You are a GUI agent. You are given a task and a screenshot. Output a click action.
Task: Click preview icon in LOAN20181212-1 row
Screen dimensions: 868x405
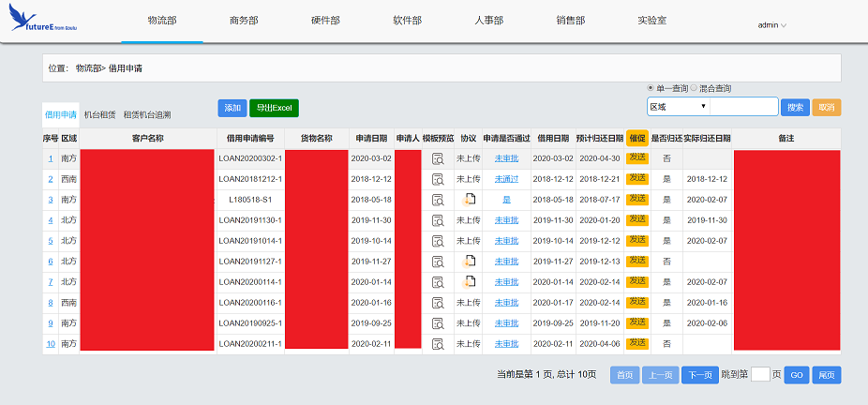click(438, 178)
